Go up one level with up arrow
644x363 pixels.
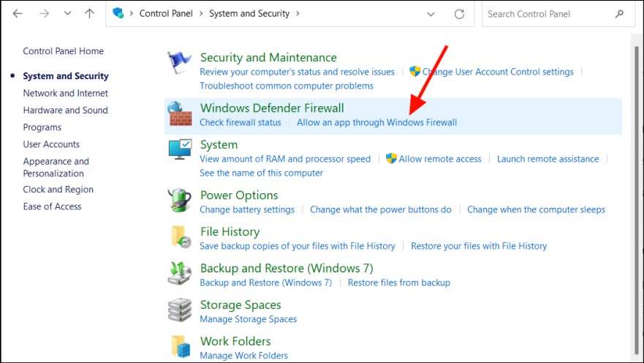click(x=89, y=14)
